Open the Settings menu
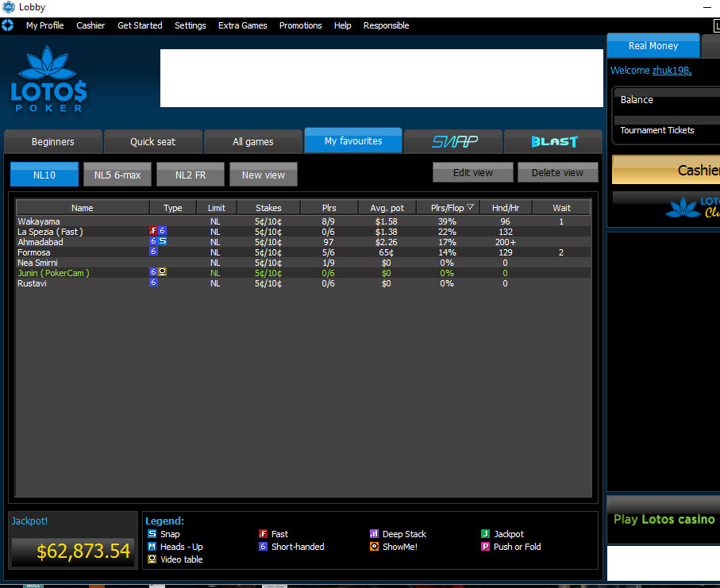720x588 pixels. 190,25
